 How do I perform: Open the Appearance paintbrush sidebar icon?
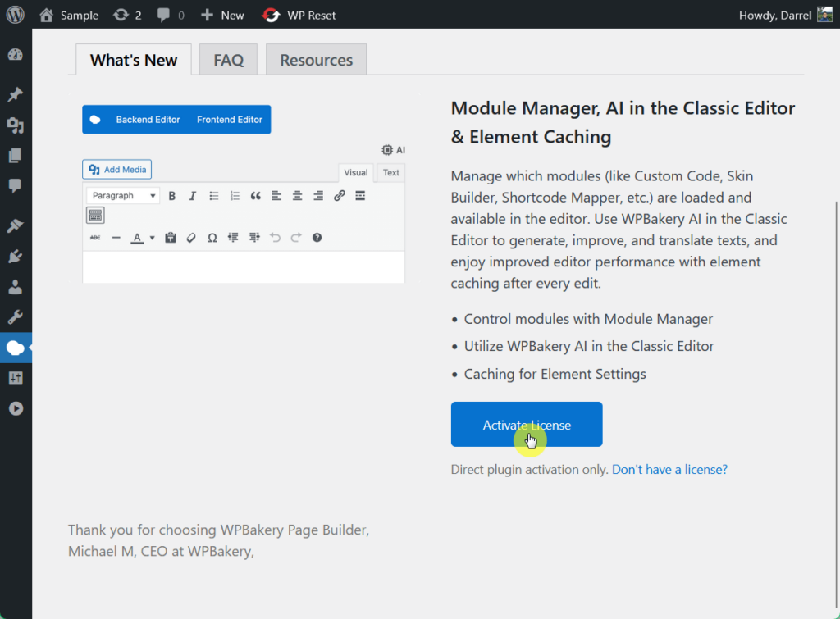(x=15, y=225)
